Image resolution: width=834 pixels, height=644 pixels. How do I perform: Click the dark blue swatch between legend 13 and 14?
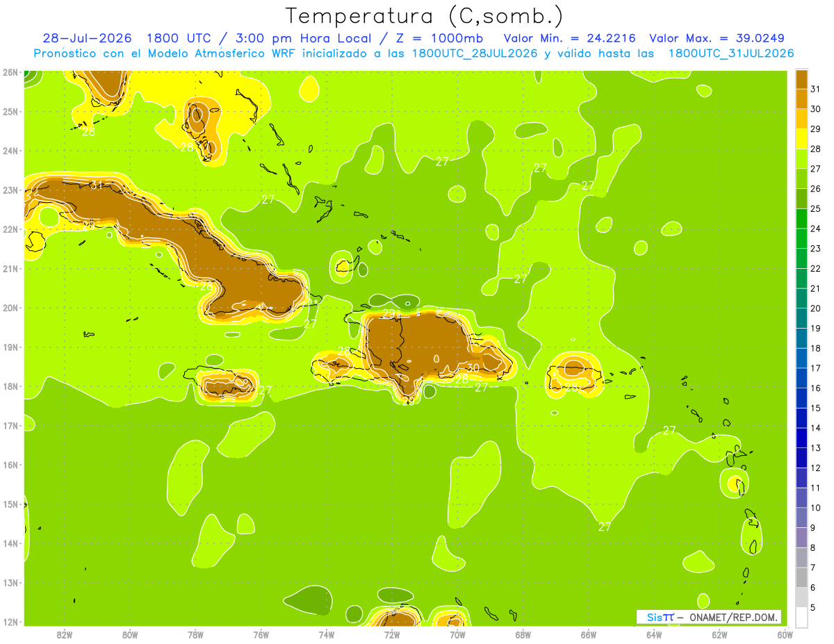801,438
